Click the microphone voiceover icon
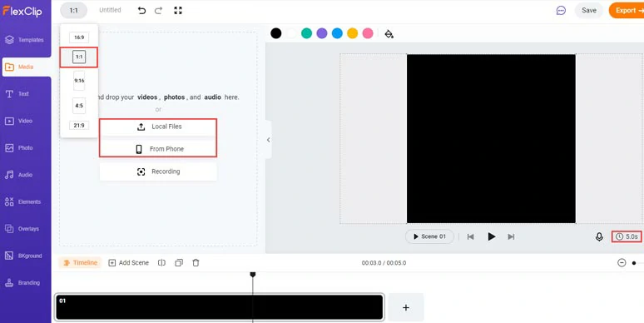This screenshot has width=644, height=323. [599, 236]
